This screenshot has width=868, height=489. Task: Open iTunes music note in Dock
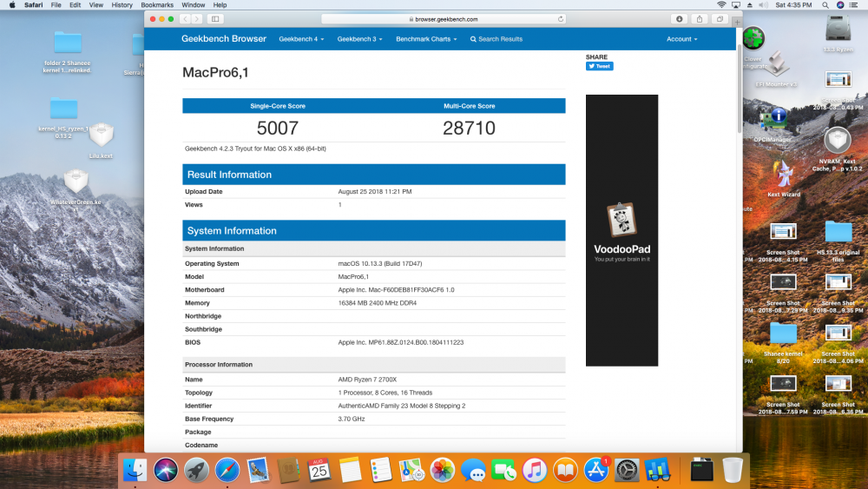[x=534, y=470]
